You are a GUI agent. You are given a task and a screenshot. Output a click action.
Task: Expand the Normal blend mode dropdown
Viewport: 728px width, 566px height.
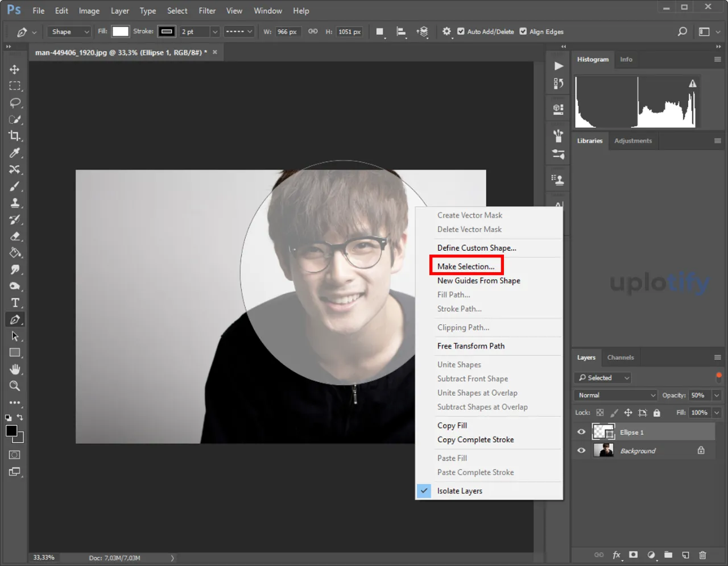pyautogui.click(x=617, y=396)
